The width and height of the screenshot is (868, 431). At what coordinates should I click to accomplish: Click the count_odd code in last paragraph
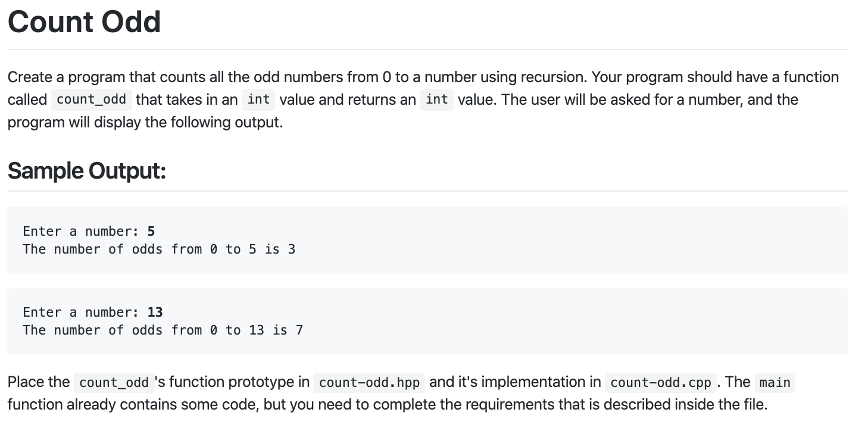(114, 382)
